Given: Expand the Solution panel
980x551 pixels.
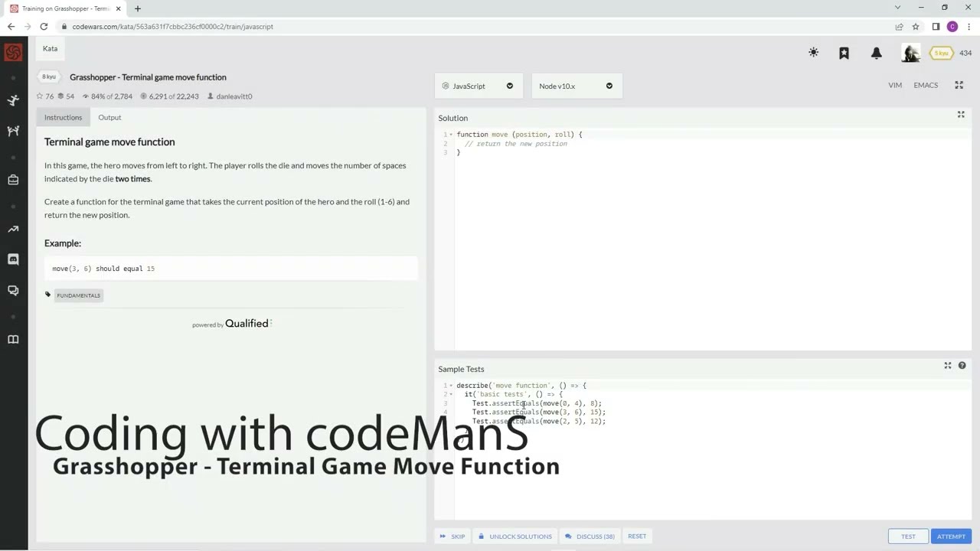Looking at the screenshot, I should point(961,115).
